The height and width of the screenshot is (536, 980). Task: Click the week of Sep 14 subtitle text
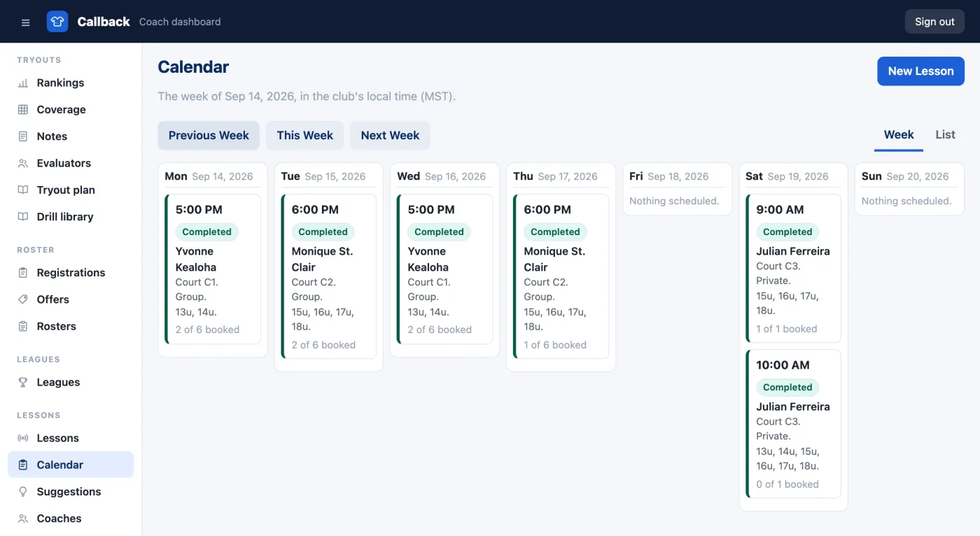[x=307, y=97]
